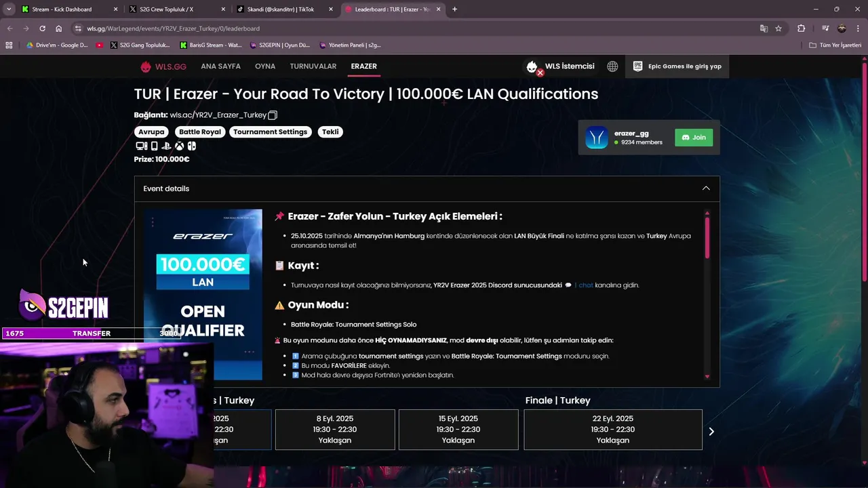
Task: Join the erazer_gg Discord server
Action: point(694,138)
